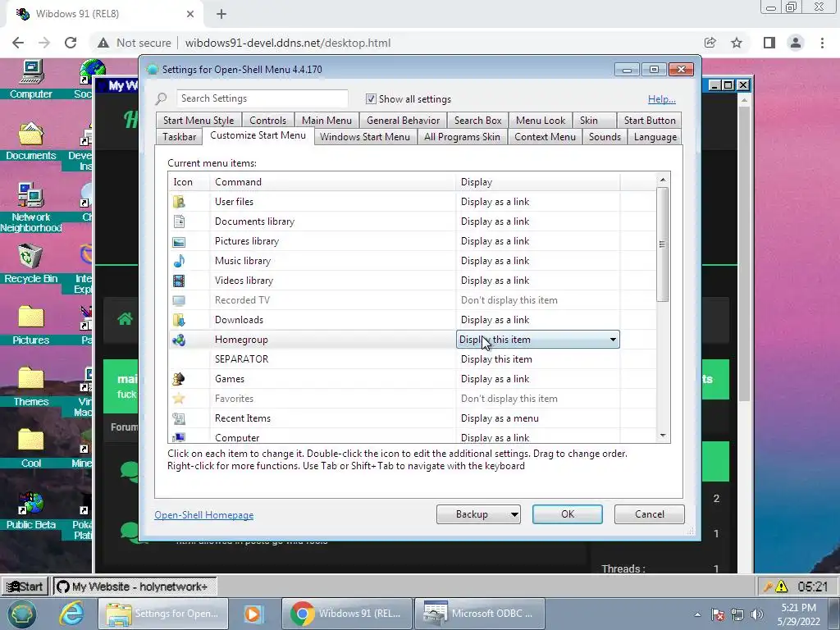Switch to the Taskbar tab

pyautogui.click(x=180, y=137)
